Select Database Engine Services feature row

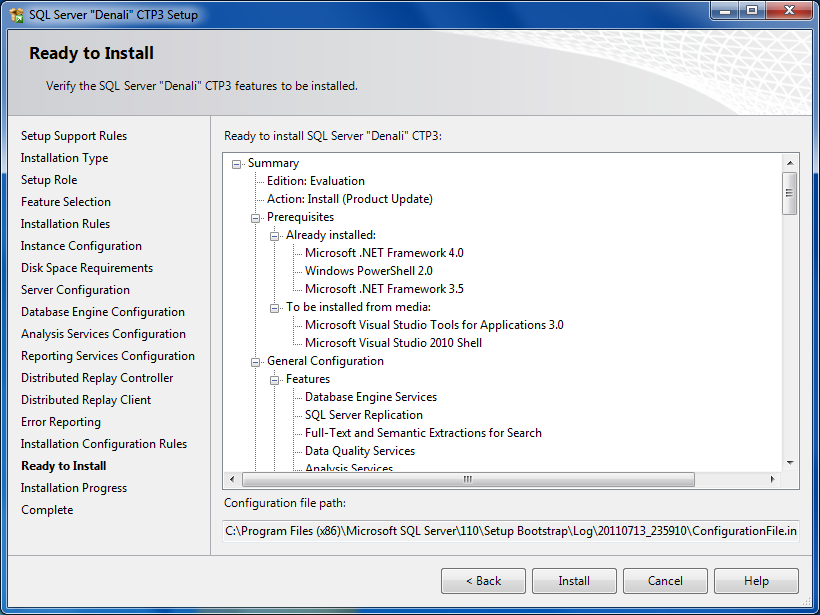[371, 397]
